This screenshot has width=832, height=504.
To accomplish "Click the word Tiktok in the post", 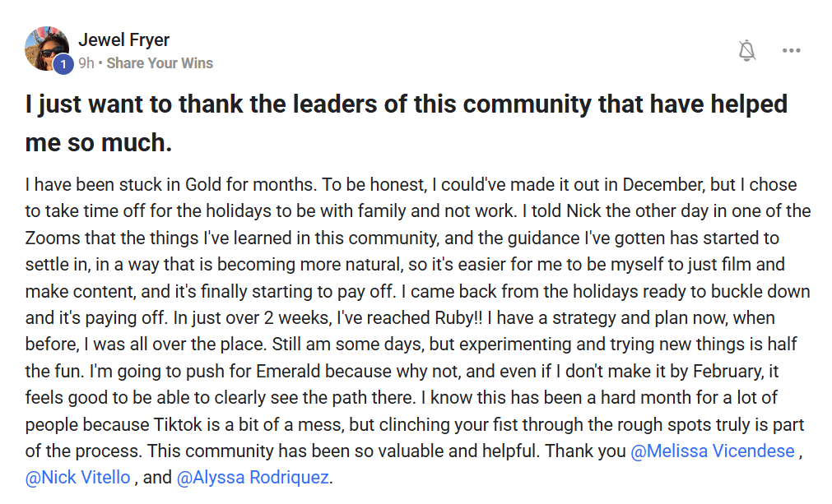I will tap(179, 424).
